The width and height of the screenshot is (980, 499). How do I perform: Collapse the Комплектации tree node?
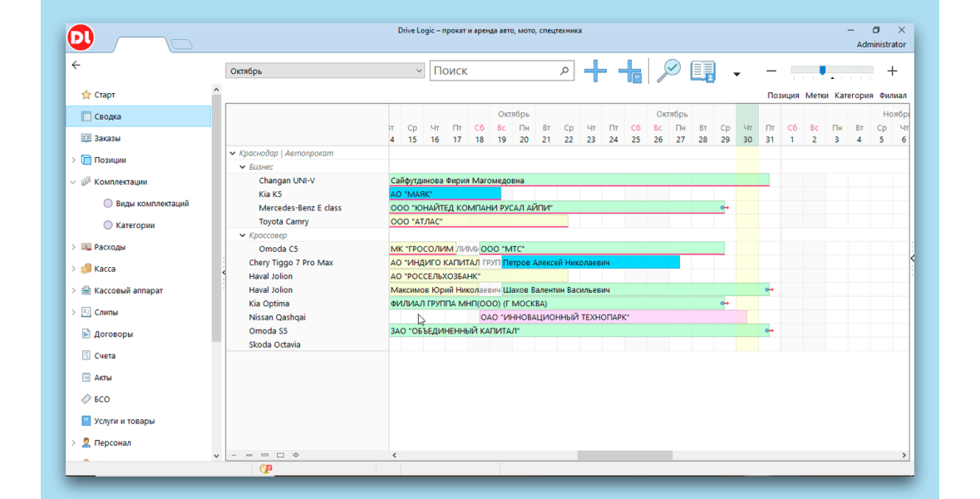click(73, 182)
